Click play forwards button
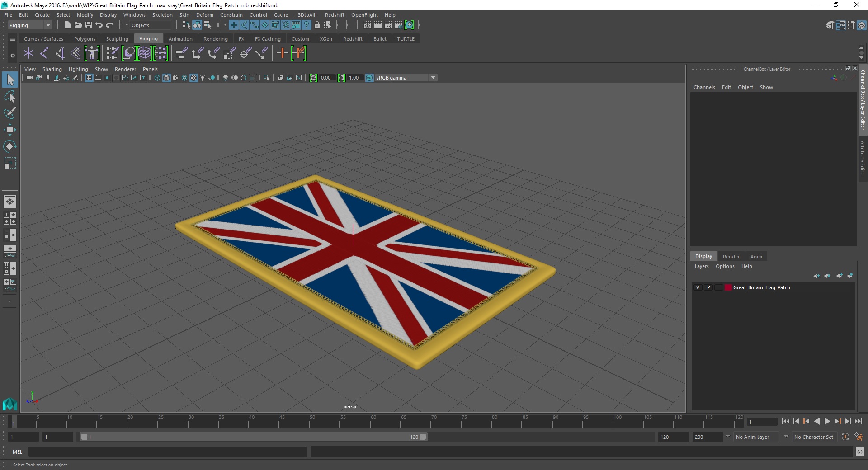Viewport: 868px width, 470px height. tap(827, 421)
